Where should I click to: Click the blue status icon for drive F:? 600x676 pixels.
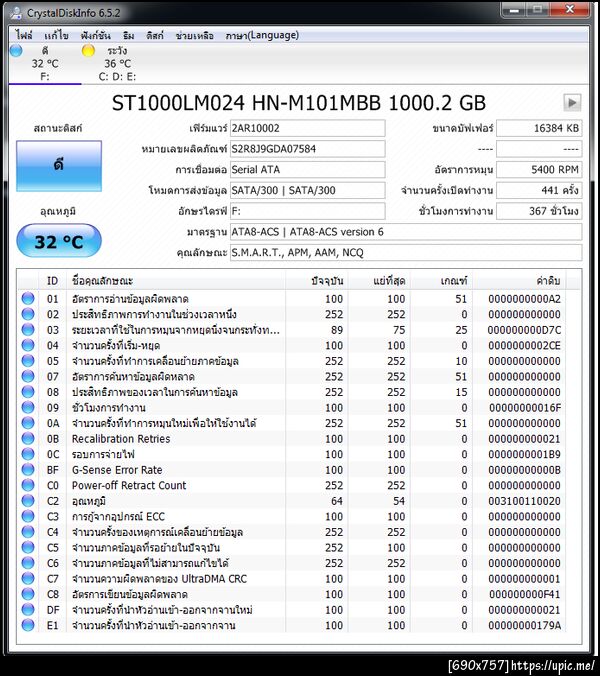(x=16, y=50)
